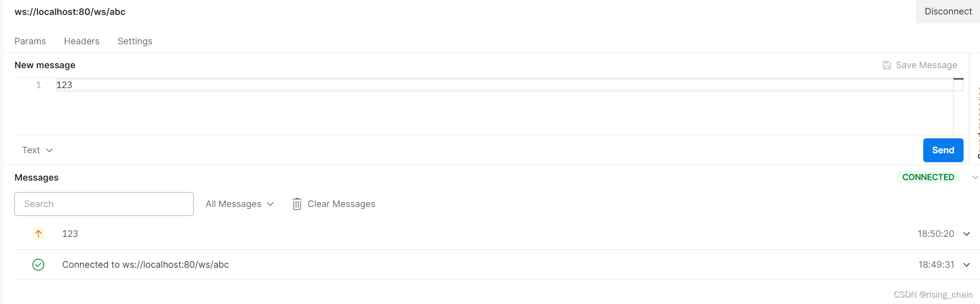Click the Save Message floppy disk icon
Viewport: 980px width, 304px height.
tap(886, 65)
